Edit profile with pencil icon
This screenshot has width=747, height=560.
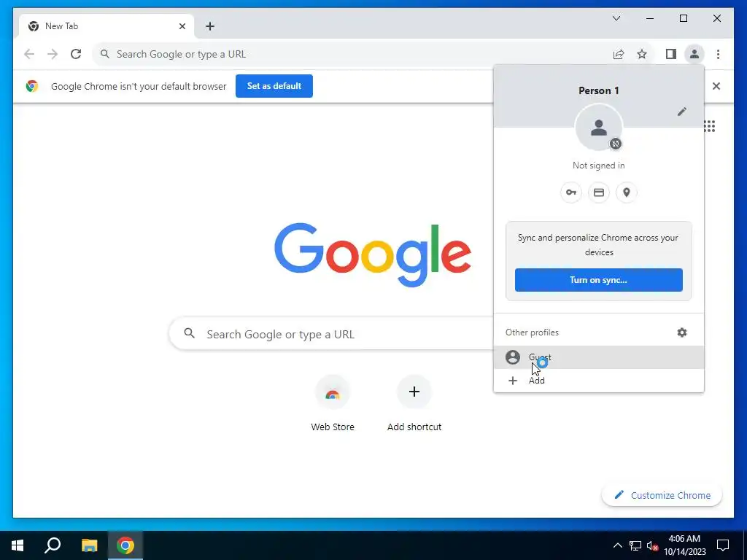682,112
